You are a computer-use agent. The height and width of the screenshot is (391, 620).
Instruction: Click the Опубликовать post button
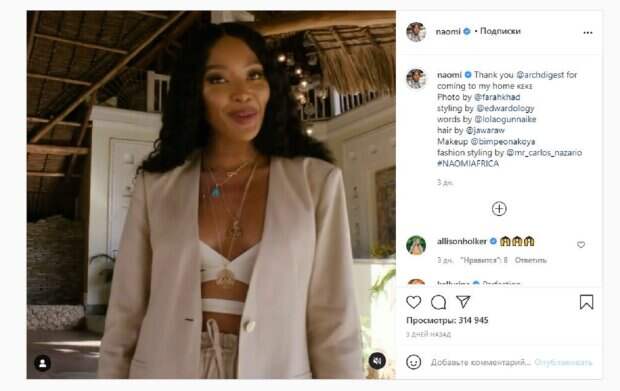pos(563,362)
